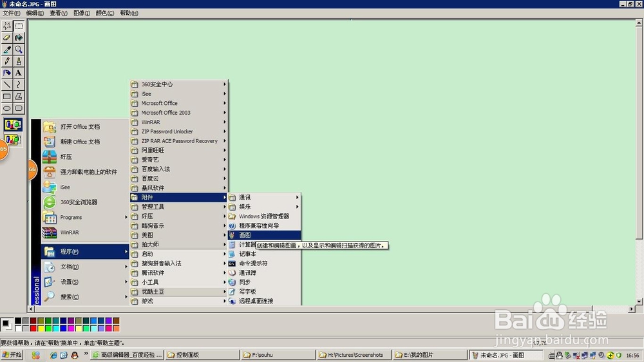Expand the 娱乐 submenu arrow in 附件

(298, 207)
